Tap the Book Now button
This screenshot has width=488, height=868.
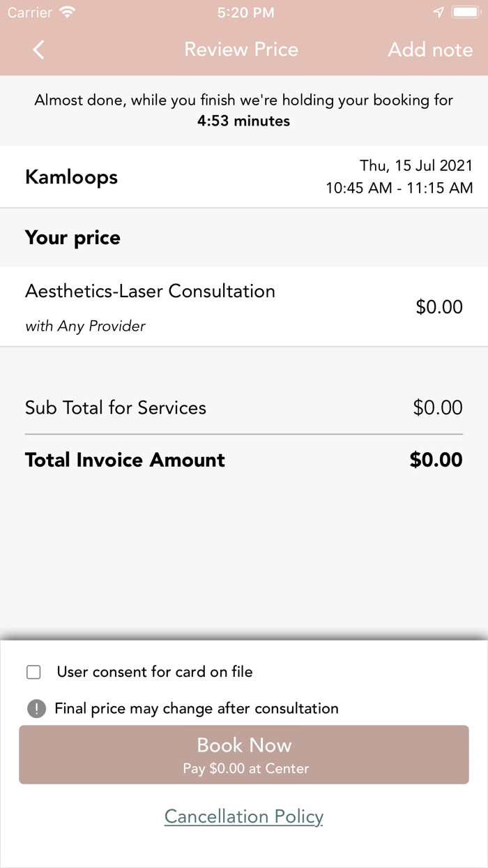coord(244,744)
